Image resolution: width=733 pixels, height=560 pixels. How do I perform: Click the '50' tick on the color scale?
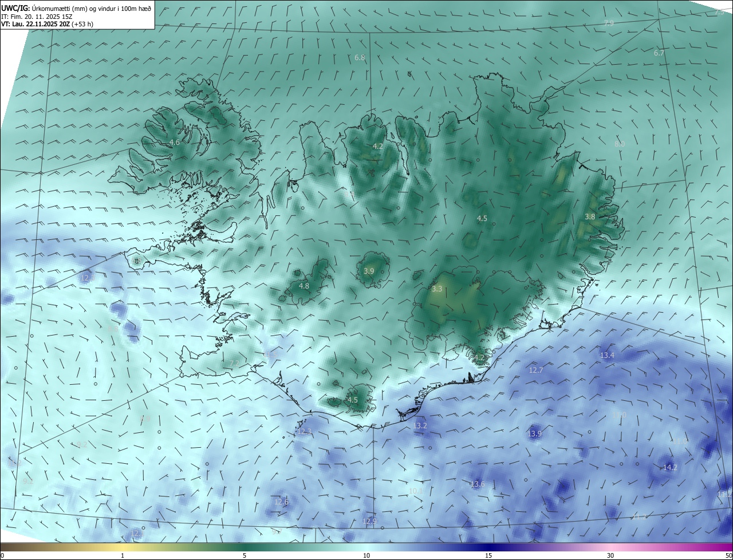728,555
